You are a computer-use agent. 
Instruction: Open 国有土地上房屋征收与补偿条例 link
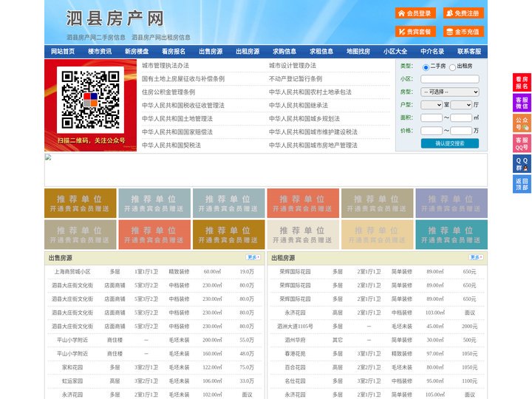pyautogui.click(x=183, y=79)
